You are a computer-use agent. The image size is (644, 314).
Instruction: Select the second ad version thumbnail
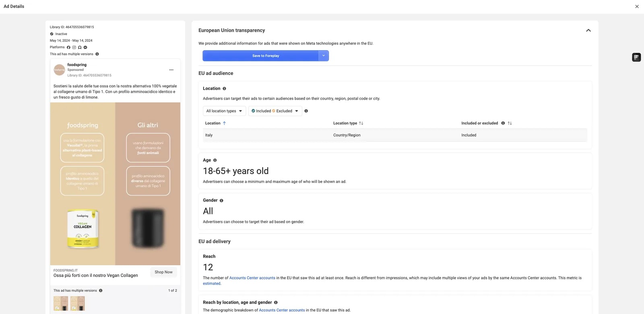coord(78,304)
